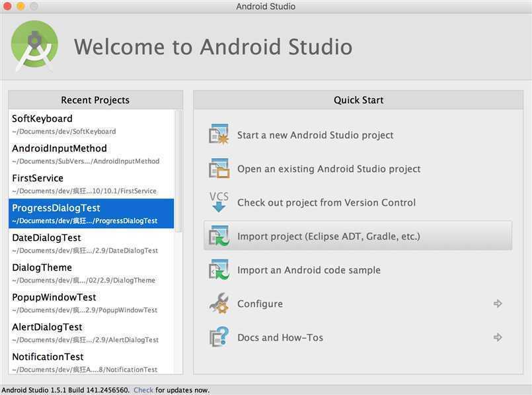This screenshot has width=532, height=395.
Task: Click the path ending /02/2.9/DialogTheme
Action: click(x=84, y=281)
